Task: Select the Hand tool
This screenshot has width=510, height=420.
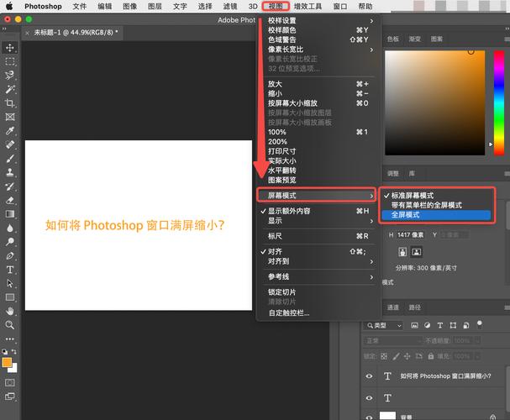Action: [x=10, y=311]
